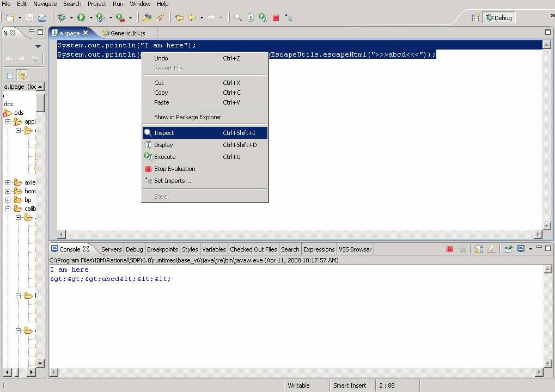Image resolution: width=555 pixels, height=392 pixels.
Task: Choose Copy in context menu
Action: [205, 93]
